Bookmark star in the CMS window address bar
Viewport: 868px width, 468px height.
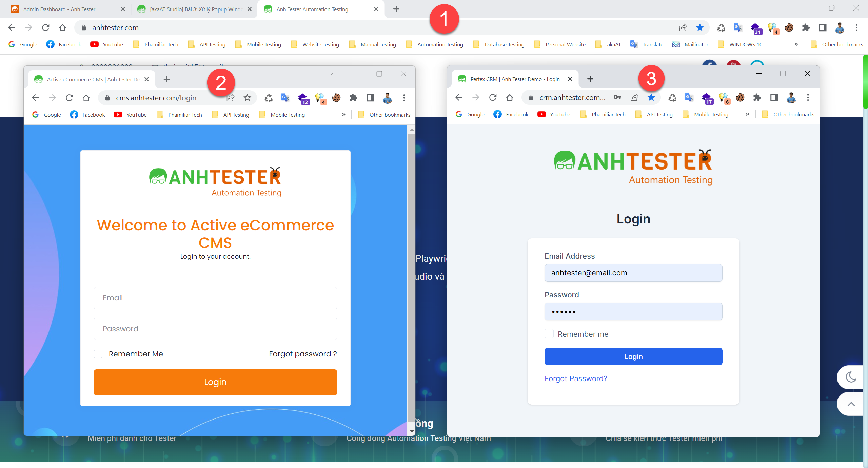coord(248,98)
